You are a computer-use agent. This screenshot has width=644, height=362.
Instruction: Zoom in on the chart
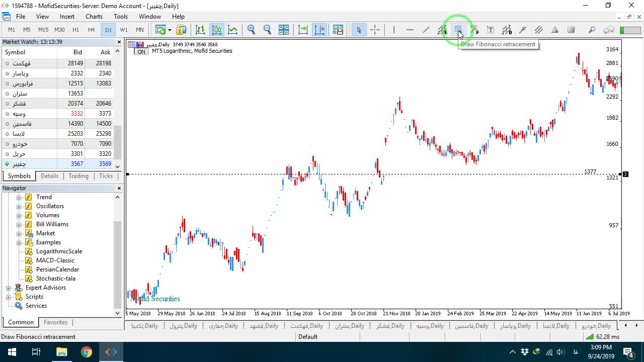point(252,30)
